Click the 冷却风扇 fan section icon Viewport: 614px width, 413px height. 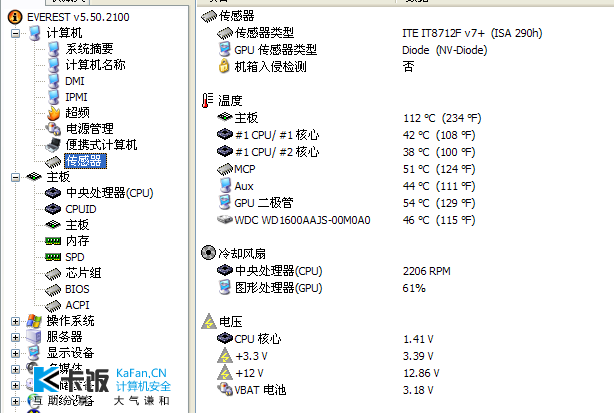[x=208, y=253]
